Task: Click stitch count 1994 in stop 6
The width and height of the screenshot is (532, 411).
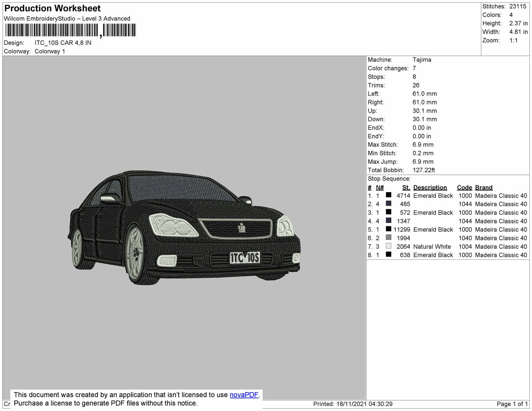Action: (403, 238)
